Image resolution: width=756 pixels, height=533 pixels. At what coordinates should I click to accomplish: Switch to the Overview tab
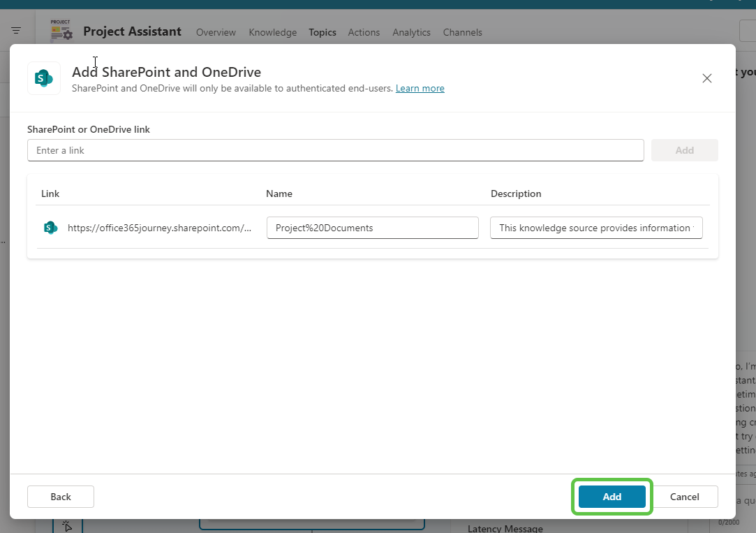tap(215, 32)
